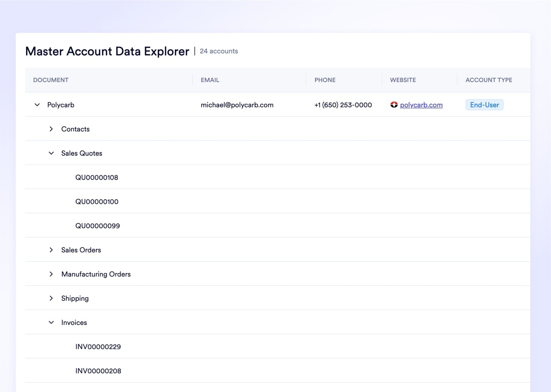Open the polycarb.com website link
The image size is (551, 392).
click(x=421, y=105)
